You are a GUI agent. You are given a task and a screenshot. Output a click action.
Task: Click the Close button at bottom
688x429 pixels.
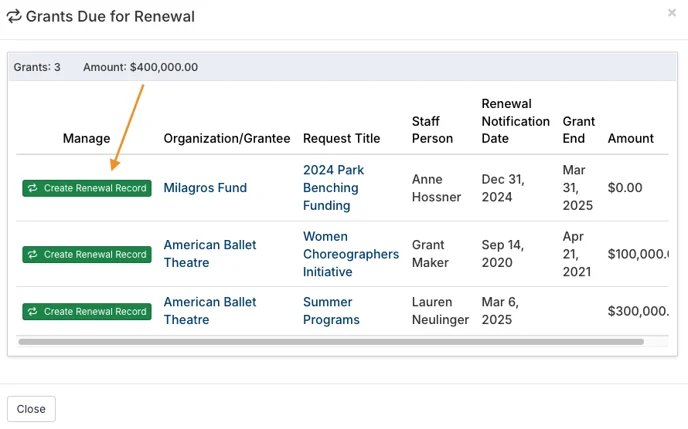click(x=31, y=409)
